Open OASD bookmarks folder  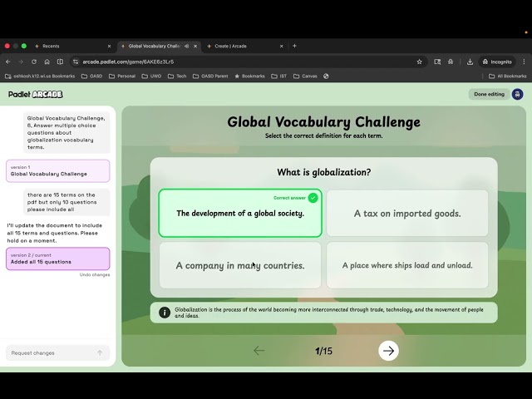tap(92, 76)
